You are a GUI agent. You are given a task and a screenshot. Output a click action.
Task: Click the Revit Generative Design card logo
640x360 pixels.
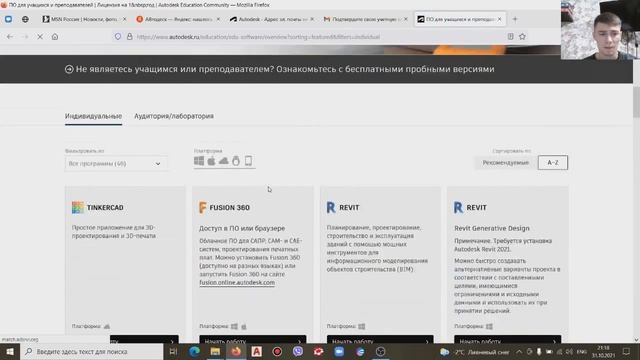(458, 207)
